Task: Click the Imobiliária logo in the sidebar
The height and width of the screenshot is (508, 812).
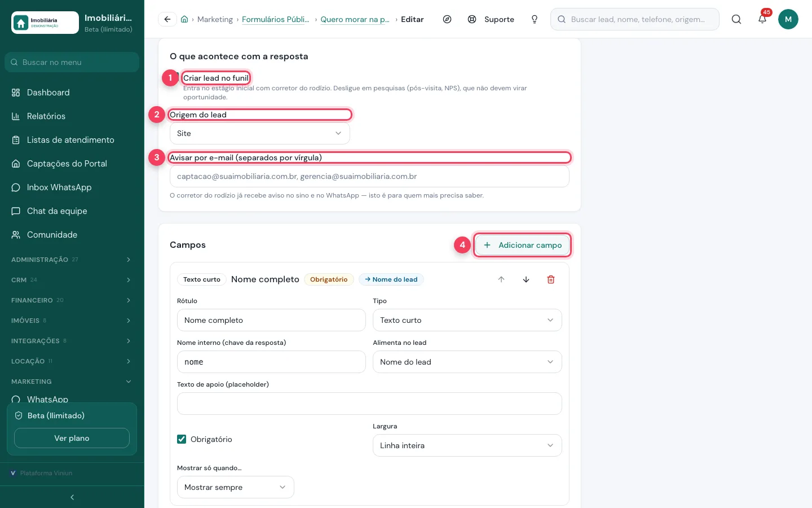Action: click(x=45, y=23)
